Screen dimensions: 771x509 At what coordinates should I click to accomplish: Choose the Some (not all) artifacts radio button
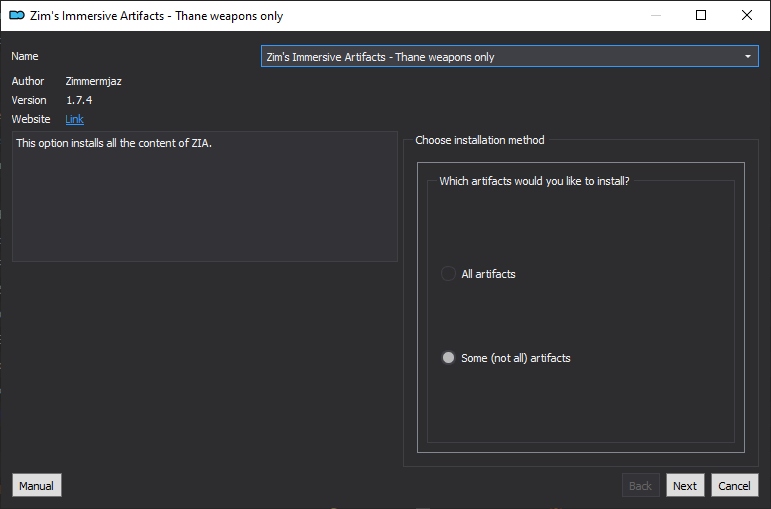(448, 358)
